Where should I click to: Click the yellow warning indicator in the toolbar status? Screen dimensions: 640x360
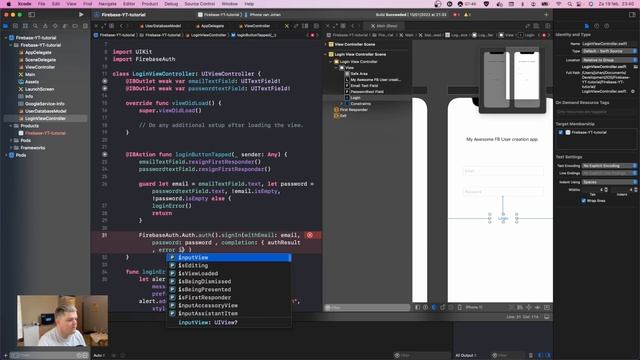pyautogui.click(x=467, y=15)
